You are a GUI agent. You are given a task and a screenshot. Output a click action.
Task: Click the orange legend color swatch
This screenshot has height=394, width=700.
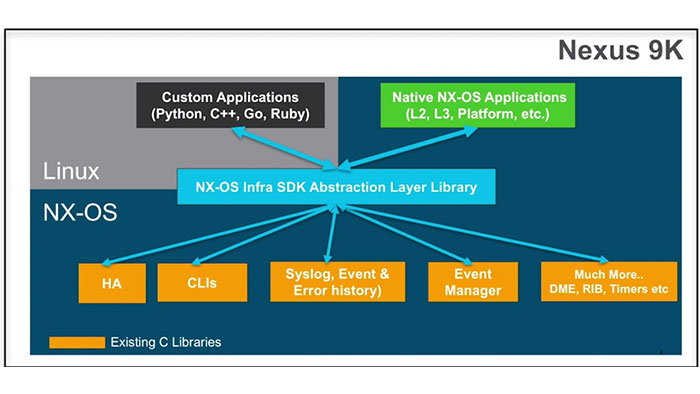(x=77, y=343)
